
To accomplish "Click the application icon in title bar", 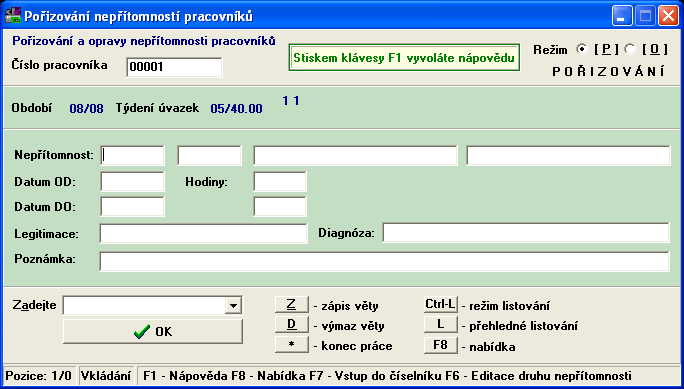I will (12, 17).
